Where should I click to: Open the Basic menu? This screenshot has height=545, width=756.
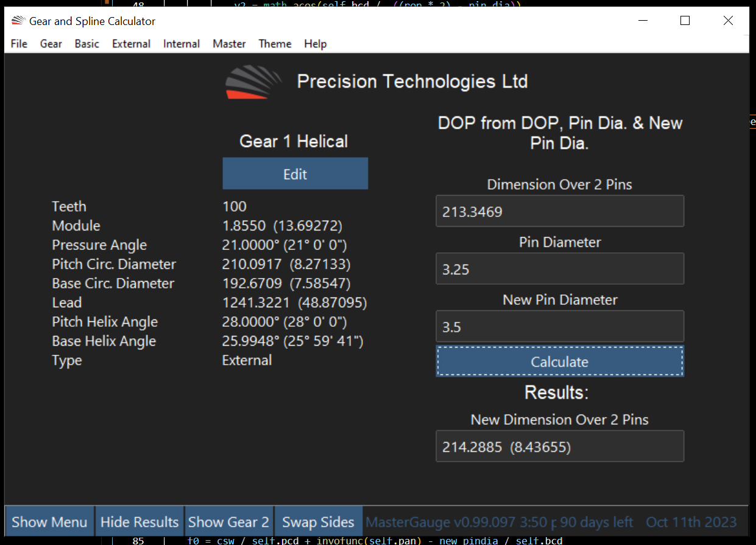pos(87,43)
